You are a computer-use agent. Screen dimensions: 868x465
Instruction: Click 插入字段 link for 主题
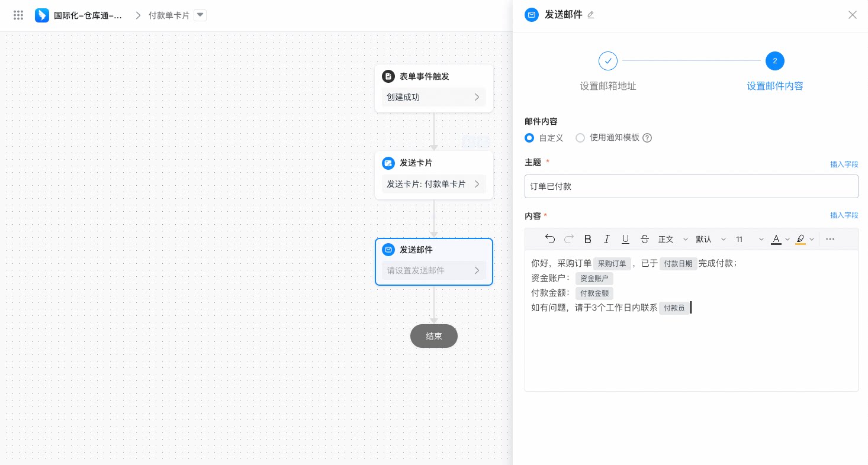pyautogui.click(x=844, y=164)
